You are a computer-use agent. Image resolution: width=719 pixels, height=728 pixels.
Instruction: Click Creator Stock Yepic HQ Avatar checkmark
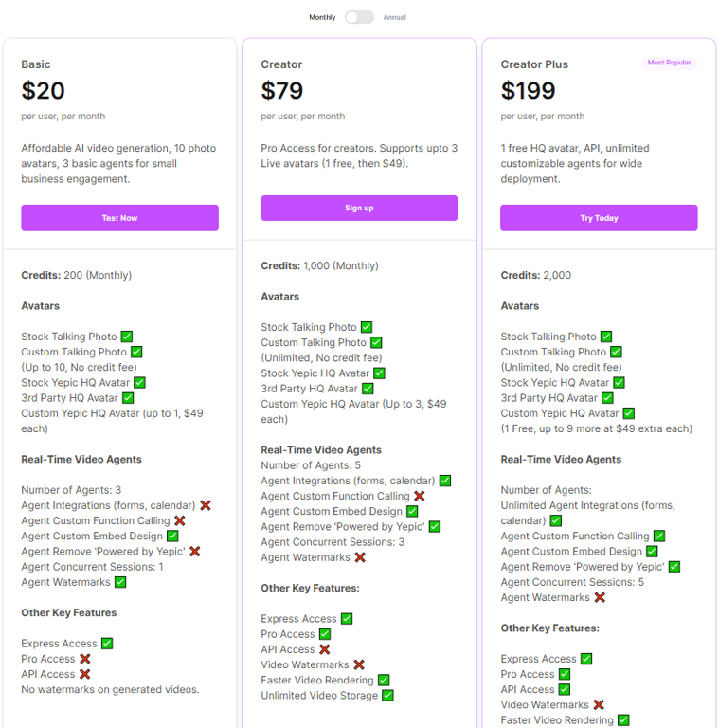[x=380, y=373]
